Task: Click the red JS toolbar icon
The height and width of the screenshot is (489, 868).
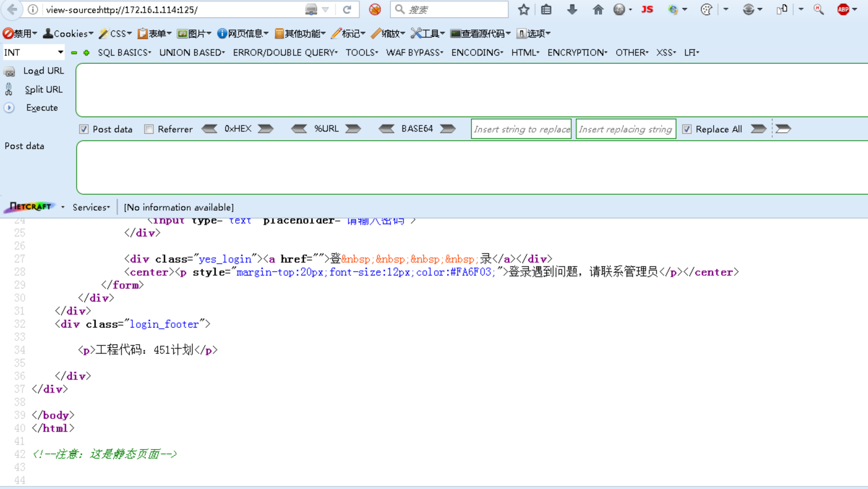Action: [x=647, y=10]
